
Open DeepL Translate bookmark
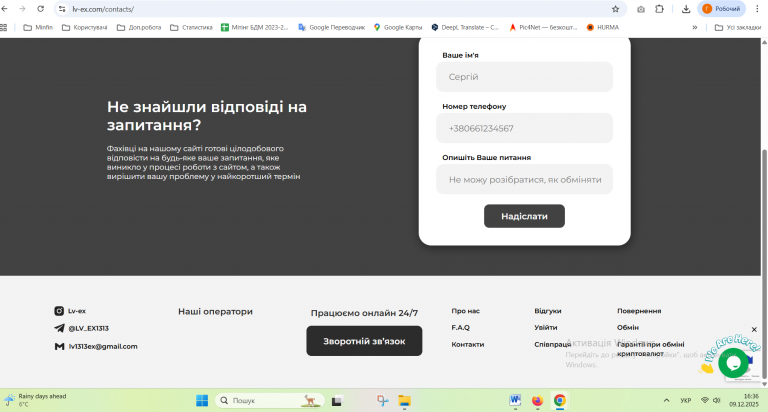tap(465, 27)
